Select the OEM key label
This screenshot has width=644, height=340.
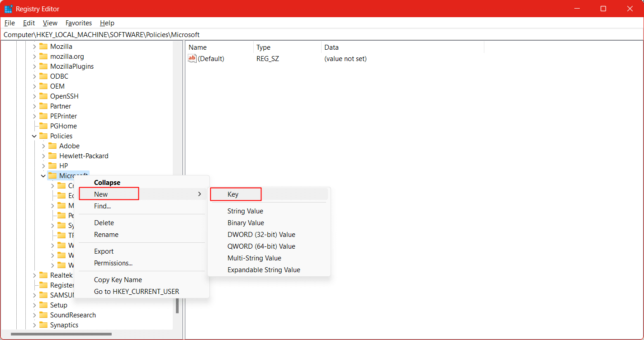point(57,86)
